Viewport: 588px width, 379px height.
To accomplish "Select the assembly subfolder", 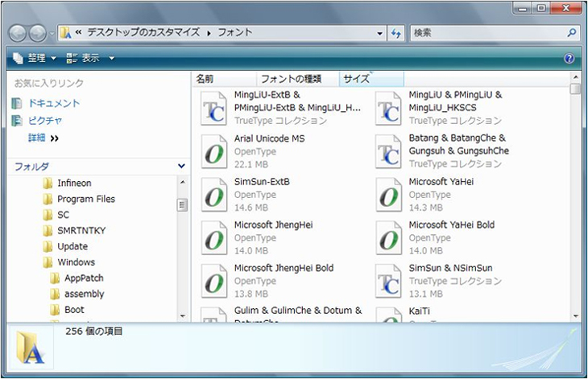I will pyautogui.click(x=84, y=294).
